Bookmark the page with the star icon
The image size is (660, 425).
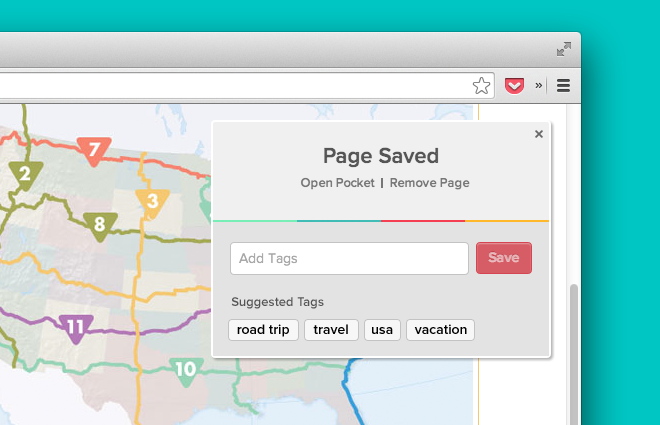point(482,86)
